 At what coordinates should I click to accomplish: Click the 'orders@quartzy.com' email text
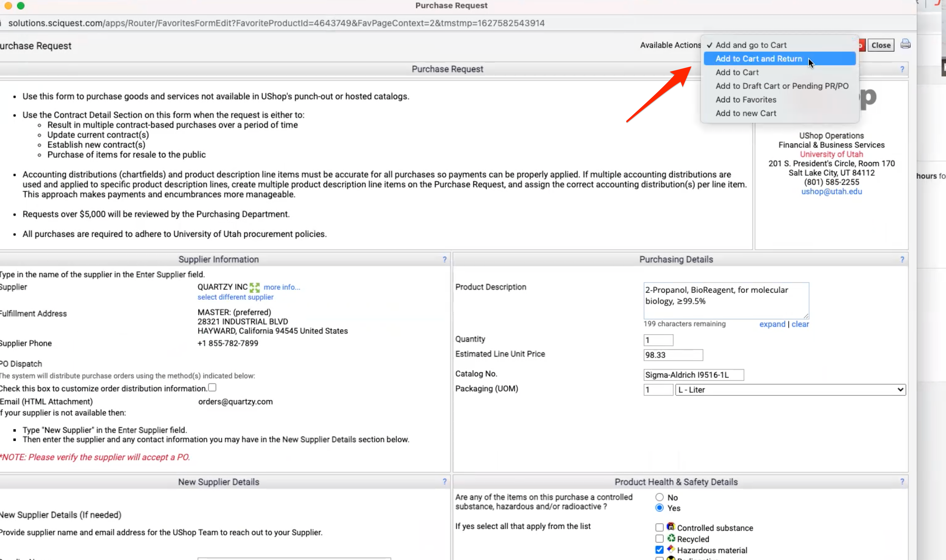point(235,402)
